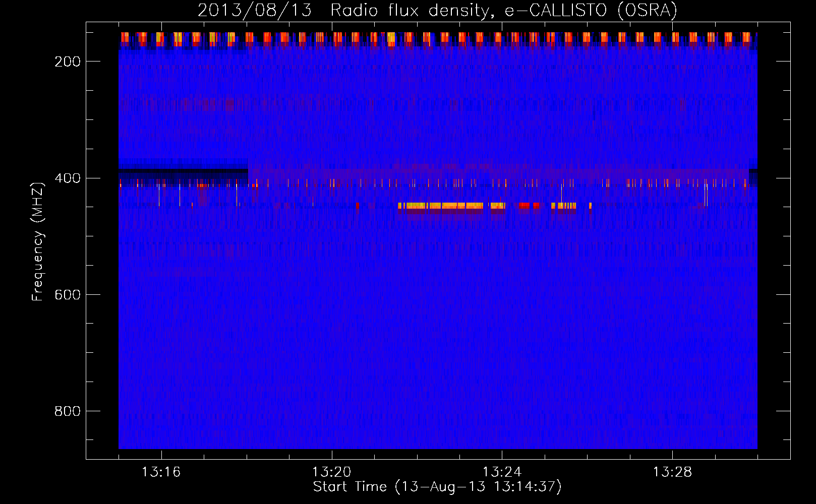The image size is (816, 504).
Task: Click the plot title '2013/08/13 Radio flux density, e-CALLISTO (OSRA)'
Action: [x=437, y=10]
